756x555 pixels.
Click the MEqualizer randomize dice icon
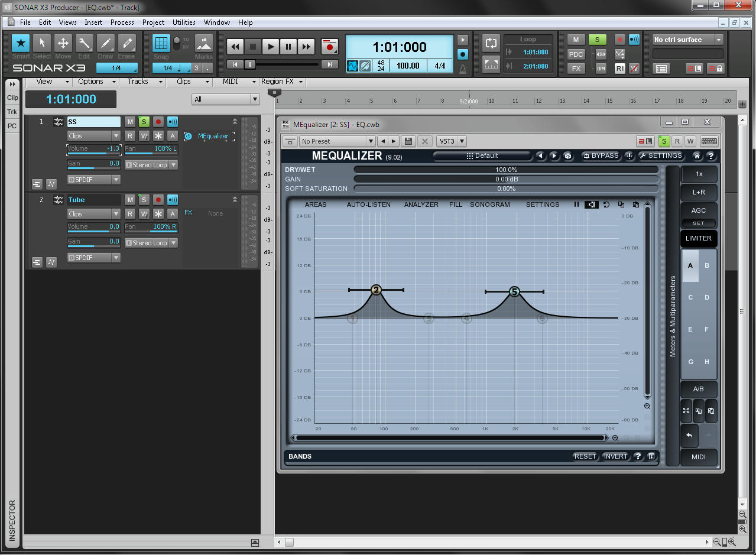[567, 156]
